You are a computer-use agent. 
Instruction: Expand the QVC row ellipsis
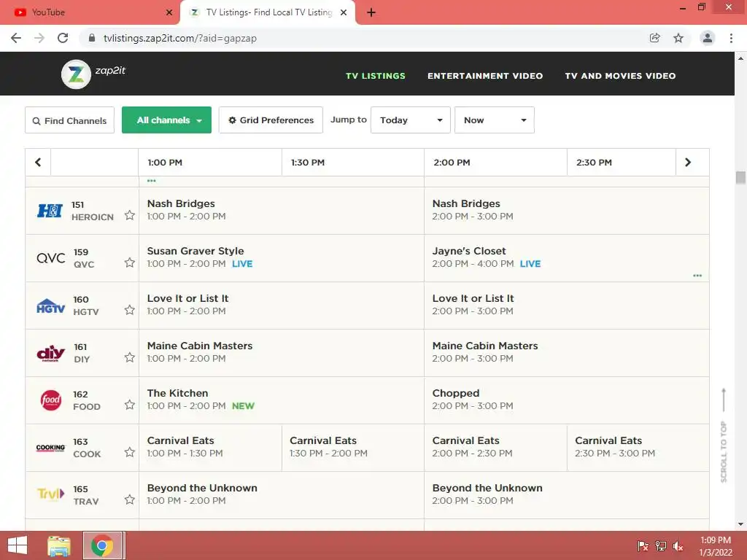pyautogui.click(x=697, y=276)
